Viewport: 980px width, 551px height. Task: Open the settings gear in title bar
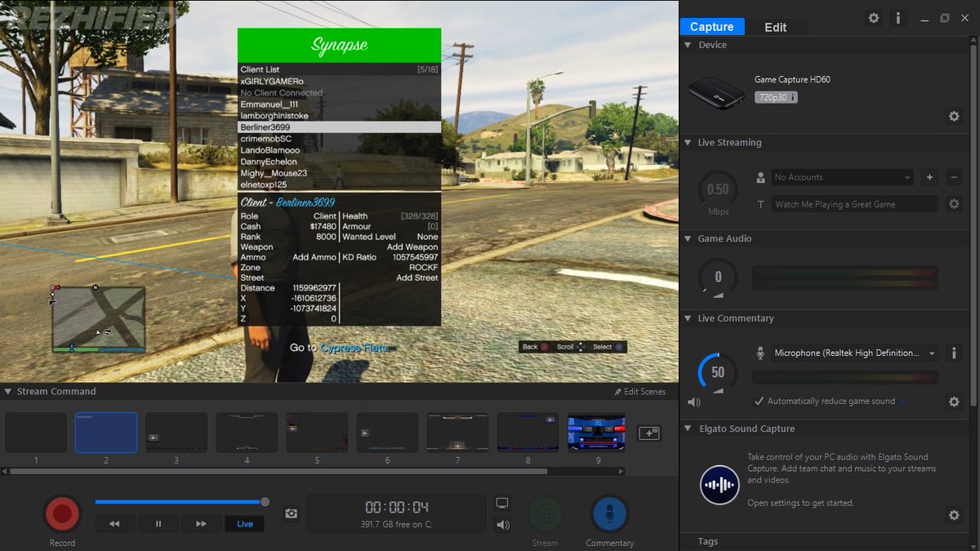tap(874, 18)
